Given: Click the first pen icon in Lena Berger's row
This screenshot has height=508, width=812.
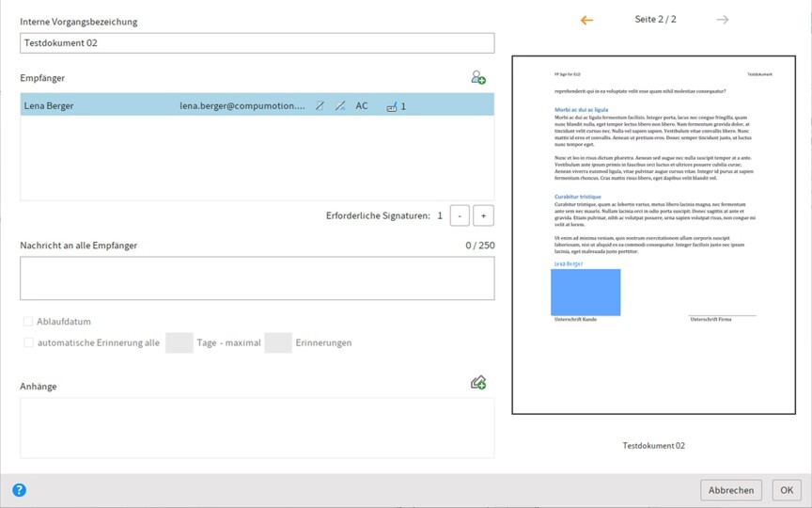Looking at the screenshot, I should point(320,105).
